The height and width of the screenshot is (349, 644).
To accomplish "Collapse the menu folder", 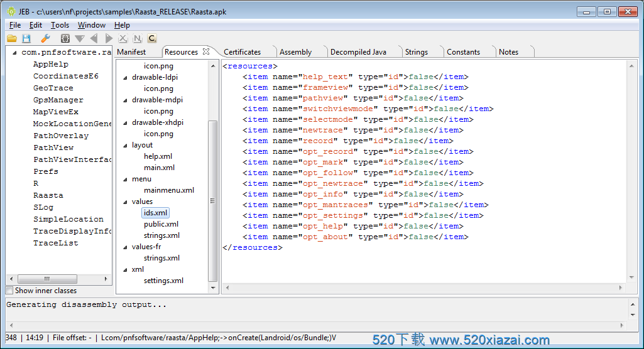I will coord(125,180).
